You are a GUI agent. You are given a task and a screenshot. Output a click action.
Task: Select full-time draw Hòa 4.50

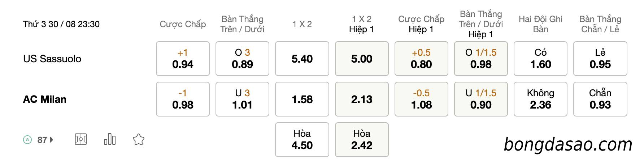click(302, 140)
